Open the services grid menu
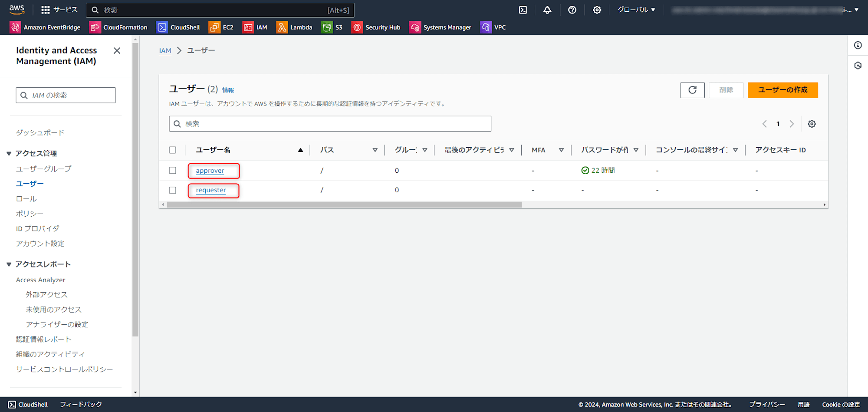Image resolution: width=868 pixels, height=412 pixels. 59,10
